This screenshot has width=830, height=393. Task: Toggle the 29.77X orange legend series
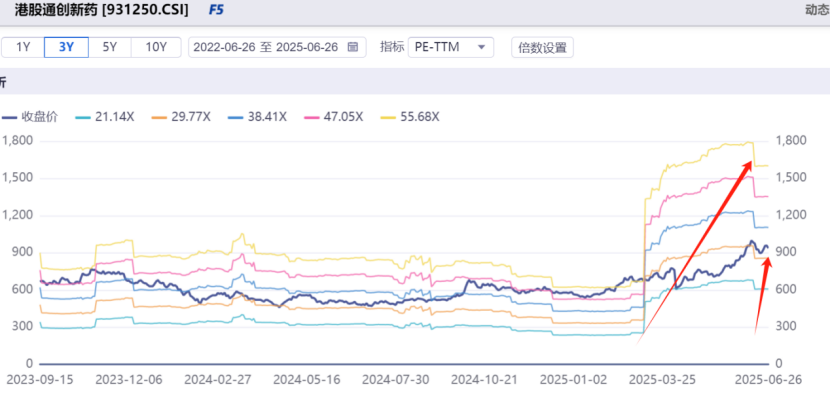click(x=181, y=117)
